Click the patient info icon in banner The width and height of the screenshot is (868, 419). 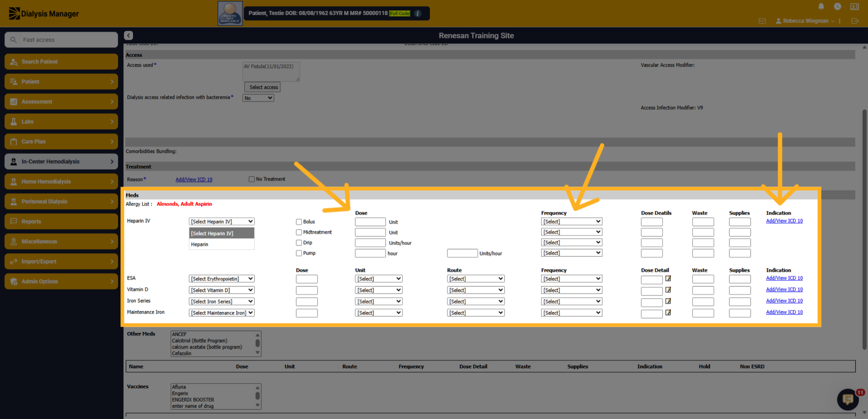pos(418,13)
